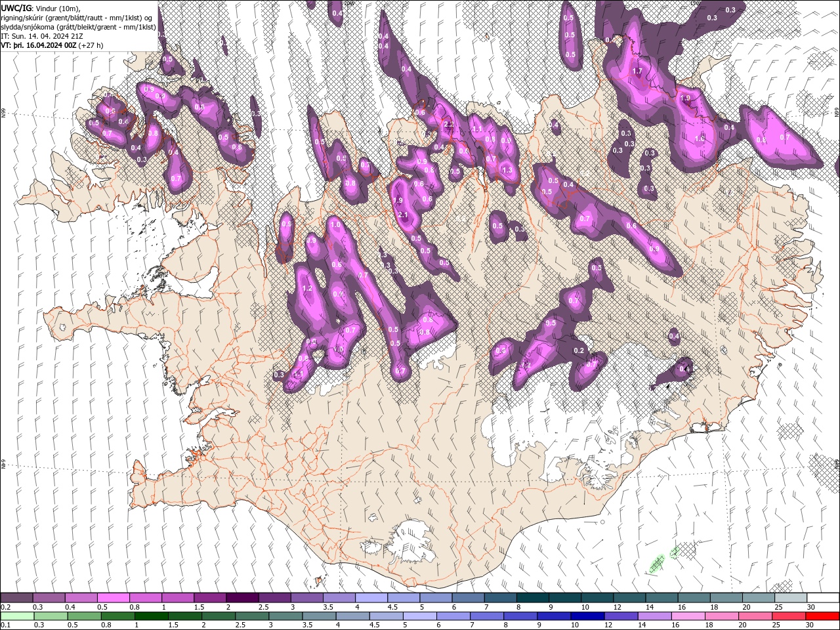Click the '0.2' label in the upper legend

pyautogui.click(x=5, y=607)
